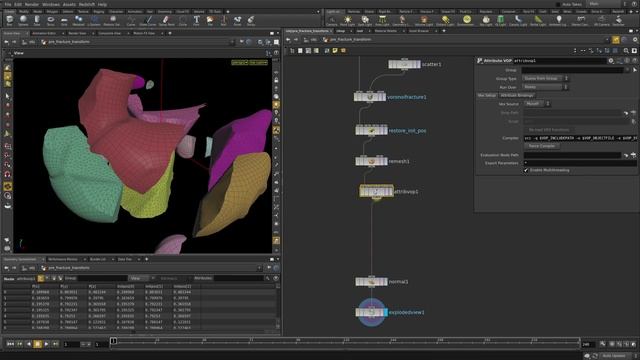Select the Sphere shelf tool
640x360 pixels.
point(23,20)
